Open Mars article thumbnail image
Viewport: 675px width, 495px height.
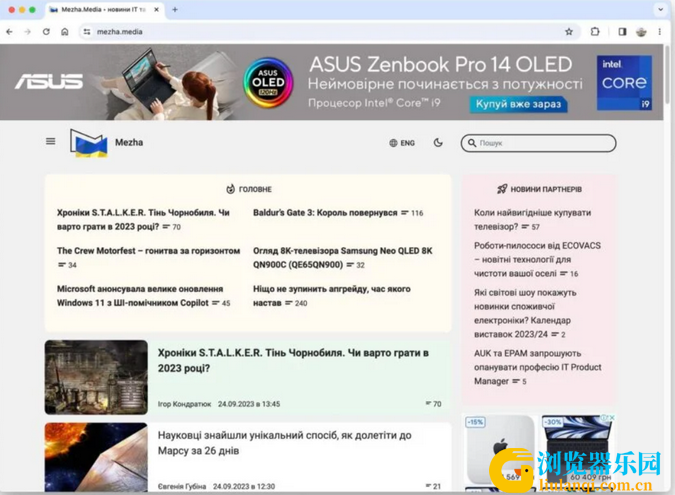[96, 457]
